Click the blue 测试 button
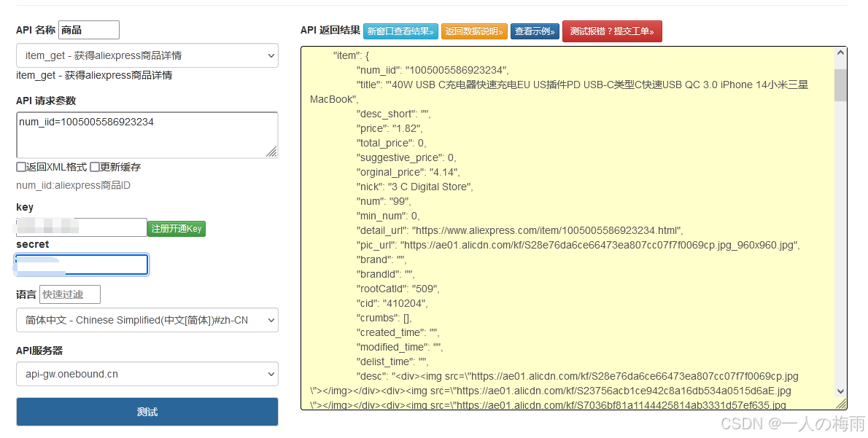This screenshot has width=868, height=438. 147,412
